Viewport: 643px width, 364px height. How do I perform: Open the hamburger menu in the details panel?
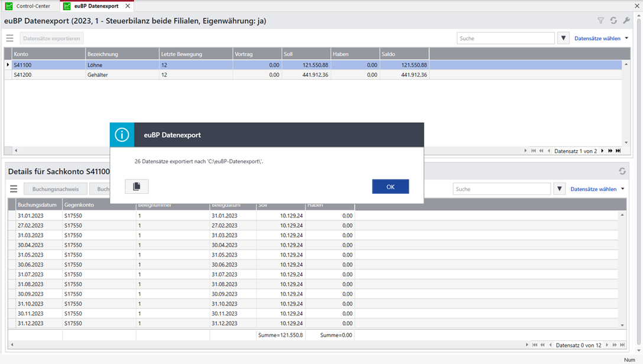14,189
